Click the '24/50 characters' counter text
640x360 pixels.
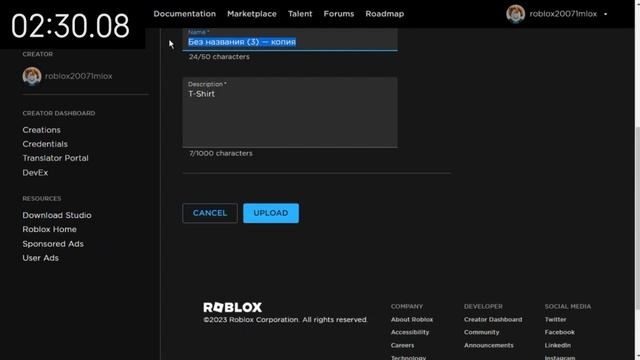(x=219, y=57)
